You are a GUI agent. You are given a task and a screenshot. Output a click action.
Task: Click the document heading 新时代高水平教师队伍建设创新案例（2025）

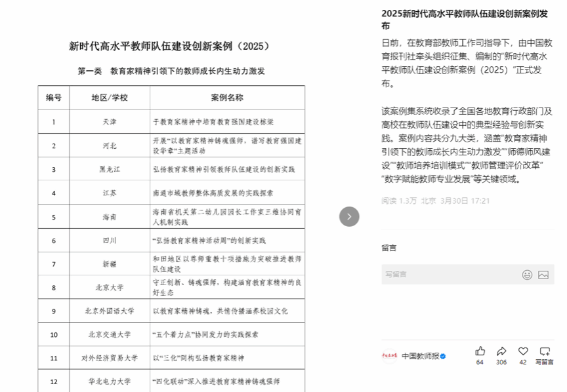[169, 47]
